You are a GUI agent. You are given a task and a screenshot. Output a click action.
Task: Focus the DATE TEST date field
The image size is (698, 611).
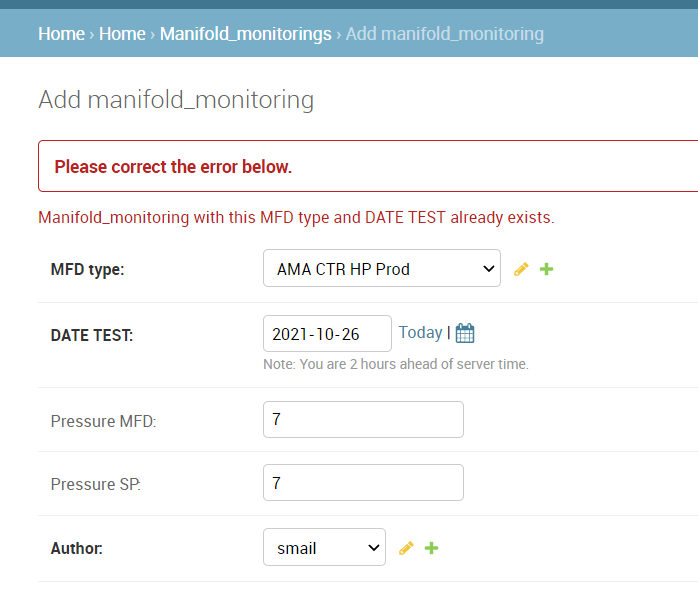pos(327,334)
